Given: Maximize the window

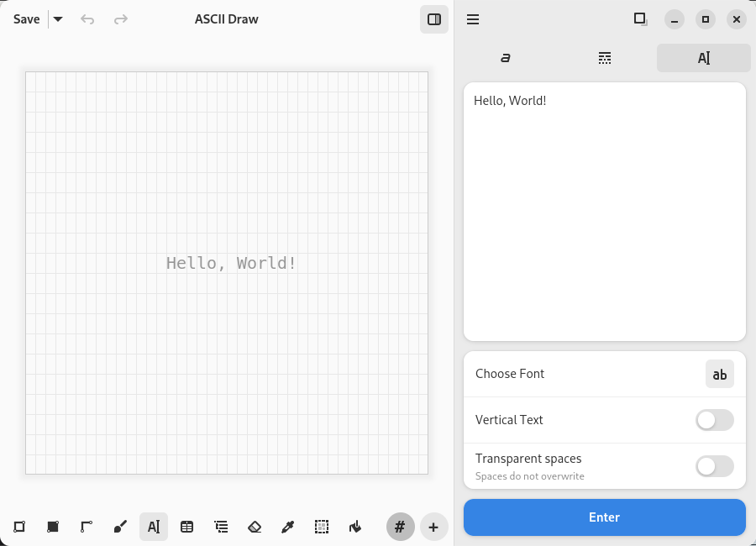Looking at the screenshot, I should click(x=706, y=19).
